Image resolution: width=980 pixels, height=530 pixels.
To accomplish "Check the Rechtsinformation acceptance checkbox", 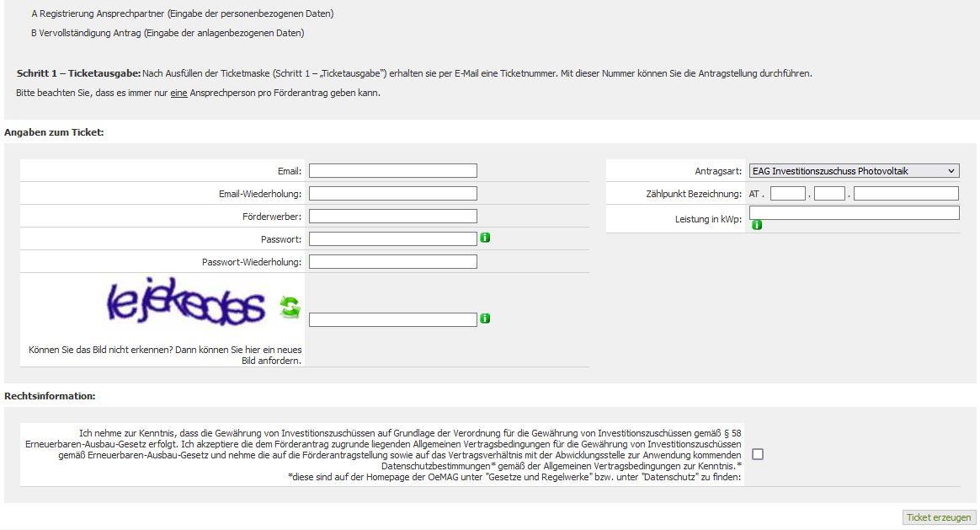I will pos(758,454).
